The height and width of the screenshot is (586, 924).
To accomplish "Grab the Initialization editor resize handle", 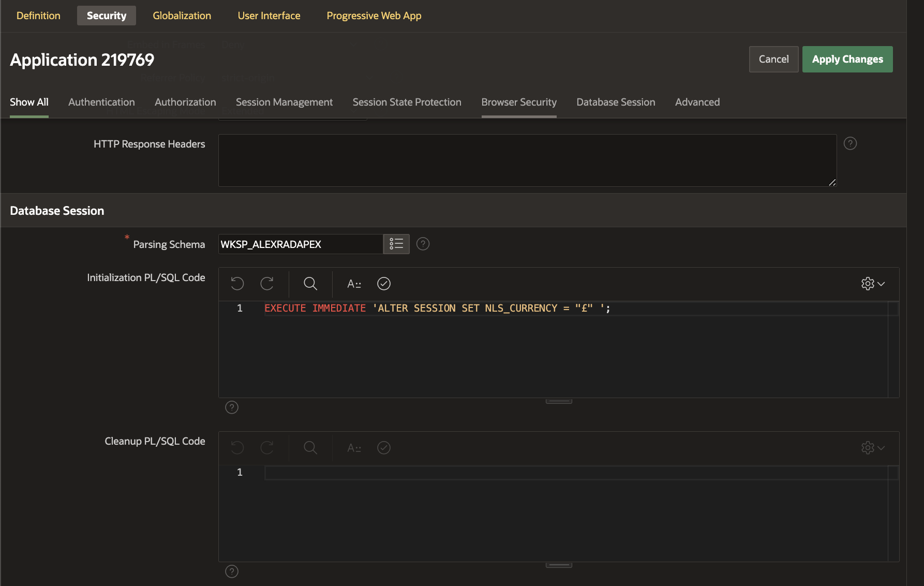I will point(559,401).
